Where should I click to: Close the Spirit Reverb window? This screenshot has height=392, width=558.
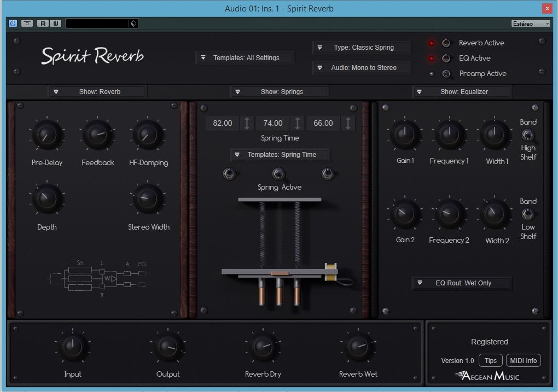[x=547, y=9]
